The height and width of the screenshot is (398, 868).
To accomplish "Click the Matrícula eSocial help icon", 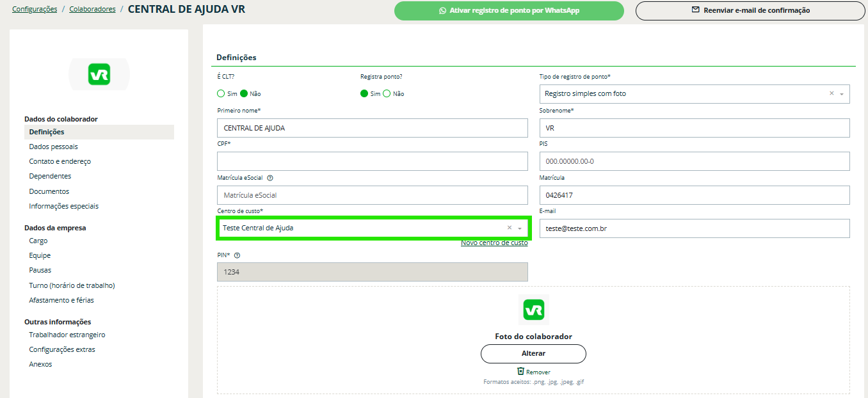I will tap(270, 178).
